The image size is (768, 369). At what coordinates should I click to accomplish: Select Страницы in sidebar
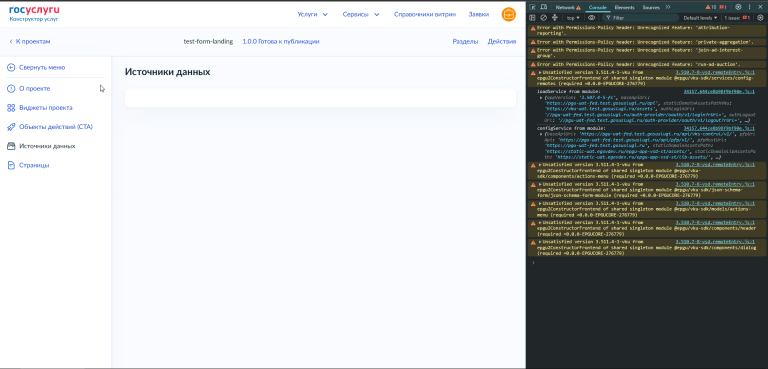(34, 165)
